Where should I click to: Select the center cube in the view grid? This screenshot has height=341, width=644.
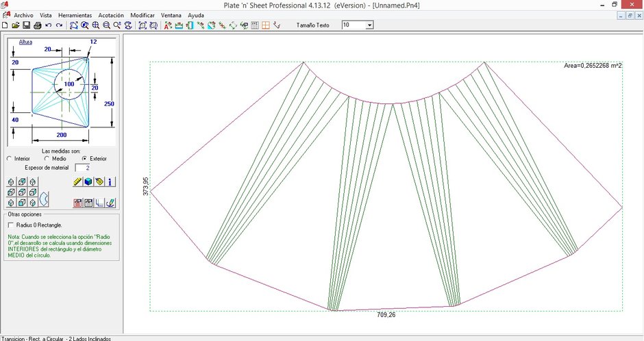[22, 192]
